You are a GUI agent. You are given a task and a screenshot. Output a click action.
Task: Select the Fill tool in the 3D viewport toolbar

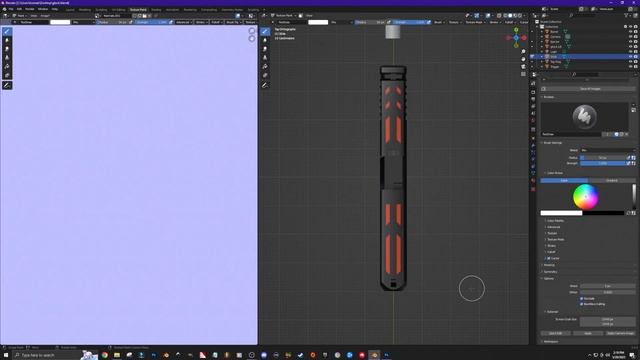[x=265, y=67]
